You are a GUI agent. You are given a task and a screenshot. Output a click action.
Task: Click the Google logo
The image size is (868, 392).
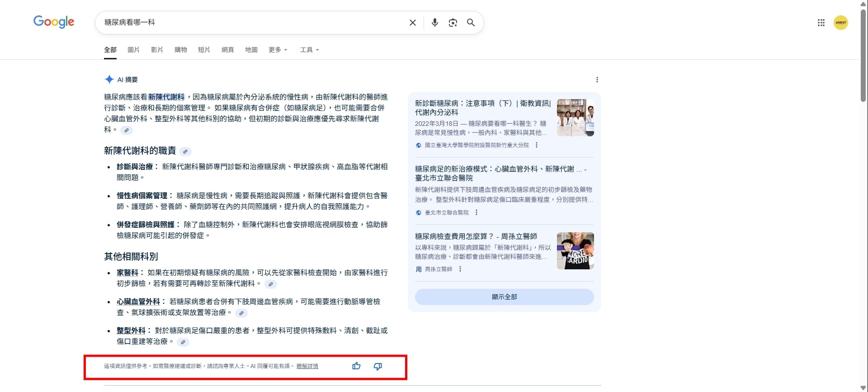point(54,22)
